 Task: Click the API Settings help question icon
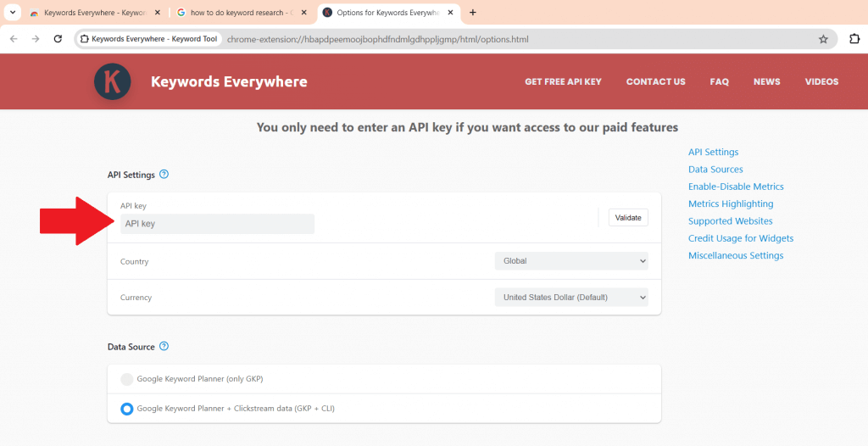tap(164, 174)
